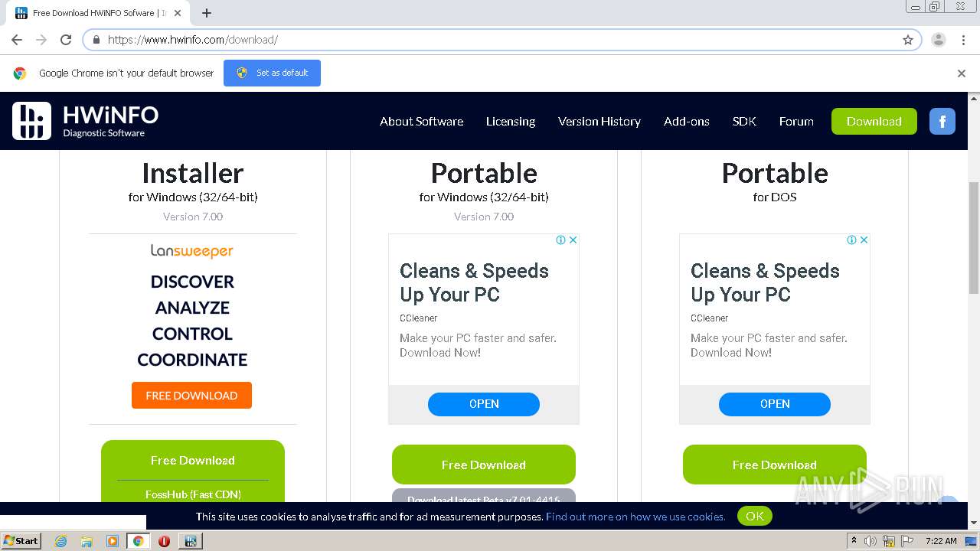The height and width of the screenshot is (551, 980).
Task: Visit the Forum
Action: [796, 121]
